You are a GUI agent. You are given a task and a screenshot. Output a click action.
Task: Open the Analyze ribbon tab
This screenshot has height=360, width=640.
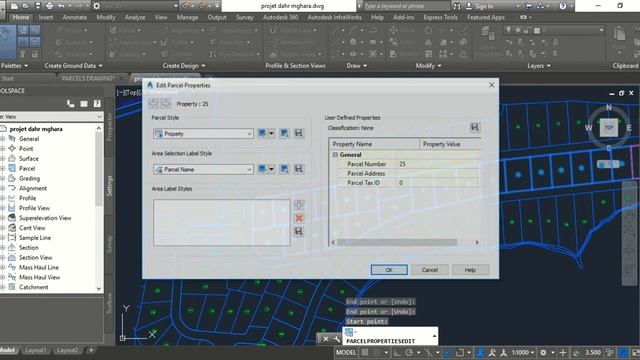[135, 18]
